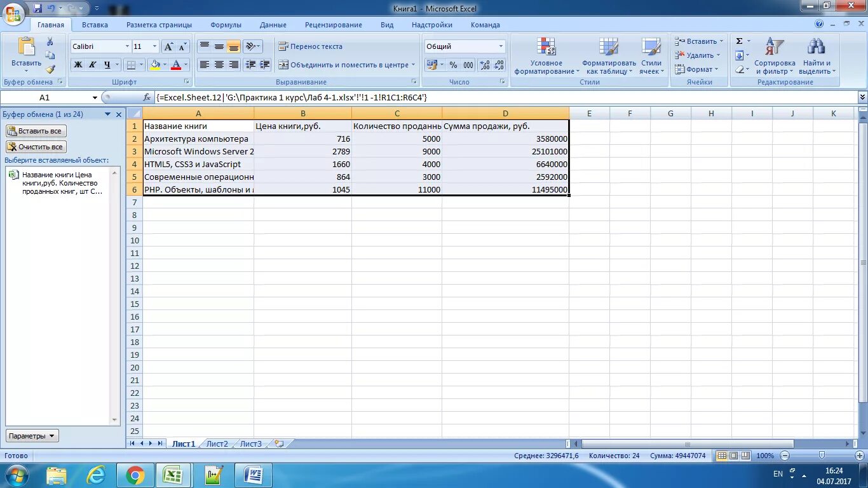Align text to top of cell
Screen dimensions: 868x488
tap(205, 46)
